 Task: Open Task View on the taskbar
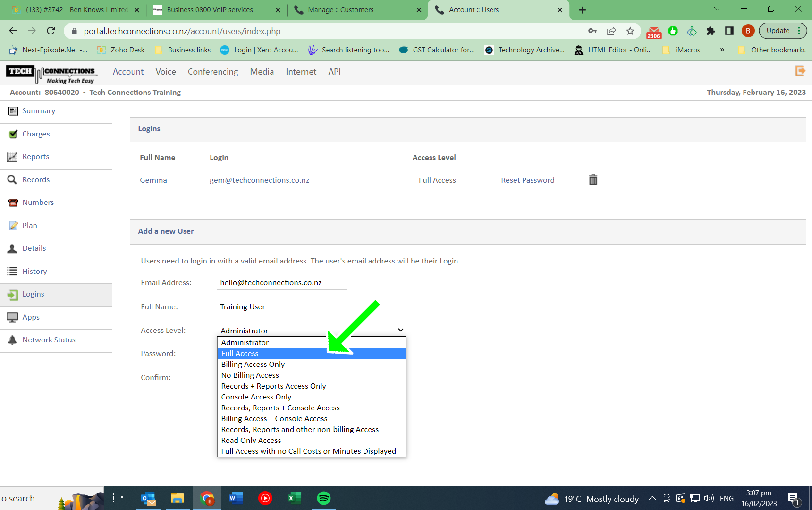[118, 498]
